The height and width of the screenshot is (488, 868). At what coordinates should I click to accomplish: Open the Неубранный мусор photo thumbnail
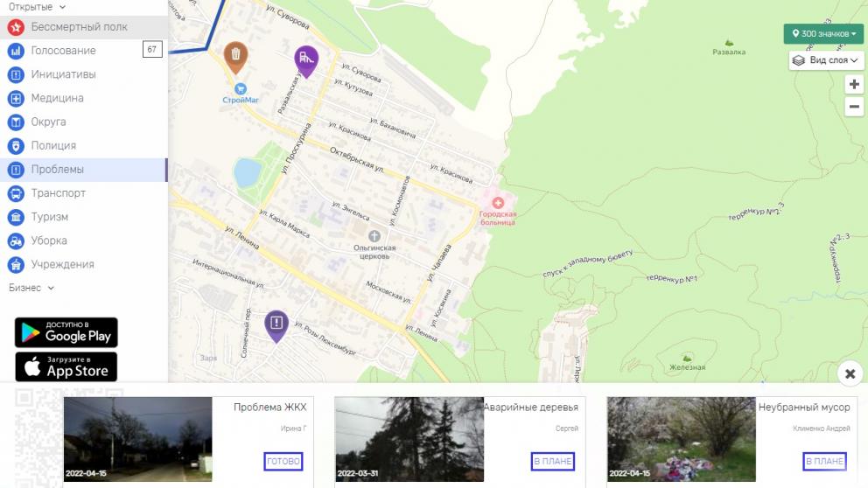pos(681,439)
